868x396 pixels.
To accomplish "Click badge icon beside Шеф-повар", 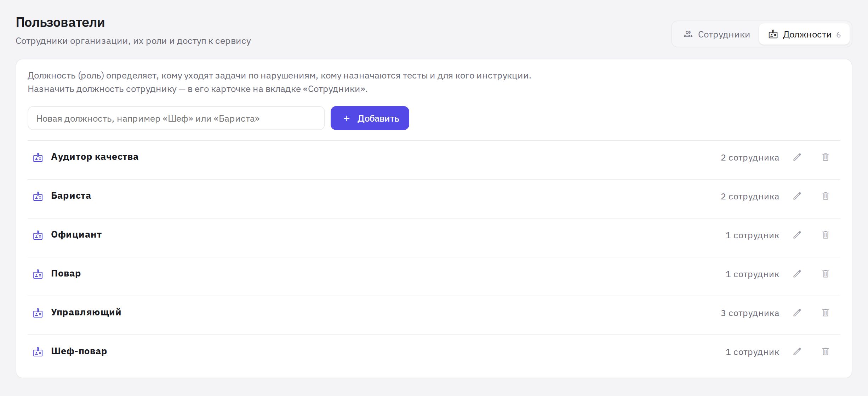I will point(38,352).
